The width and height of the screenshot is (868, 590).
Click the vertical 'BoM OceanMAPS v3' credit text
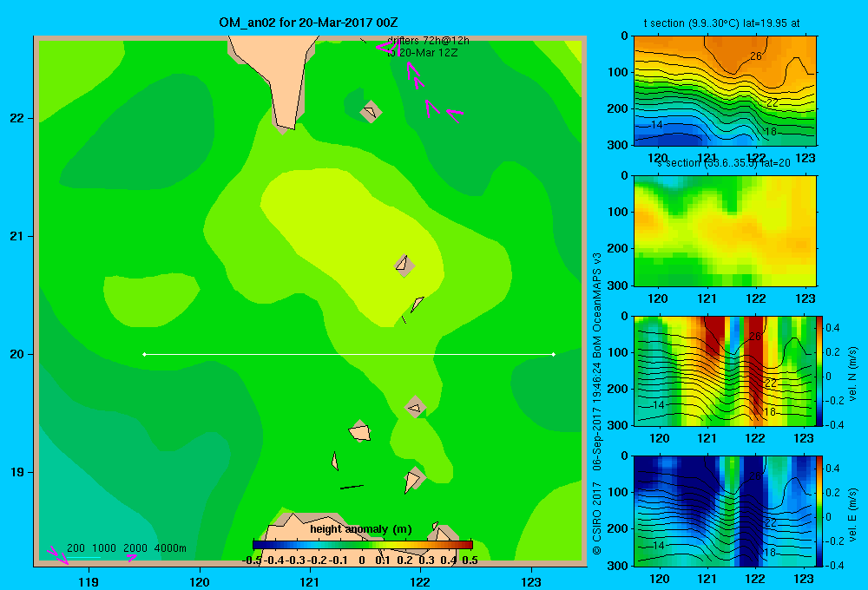(597, 305)
